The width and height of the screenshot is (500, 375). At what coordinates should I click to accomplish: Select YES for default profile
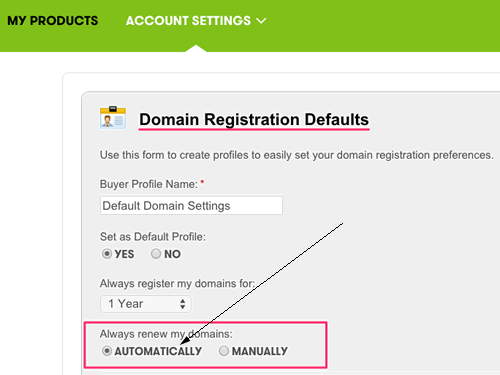[x=107, y=254]
